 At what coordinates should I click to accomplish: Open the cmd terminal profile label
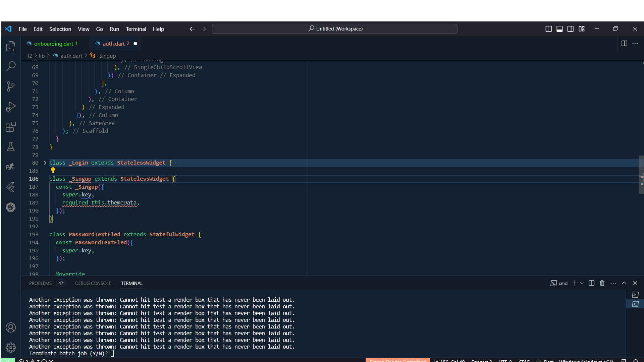(559, 283)
